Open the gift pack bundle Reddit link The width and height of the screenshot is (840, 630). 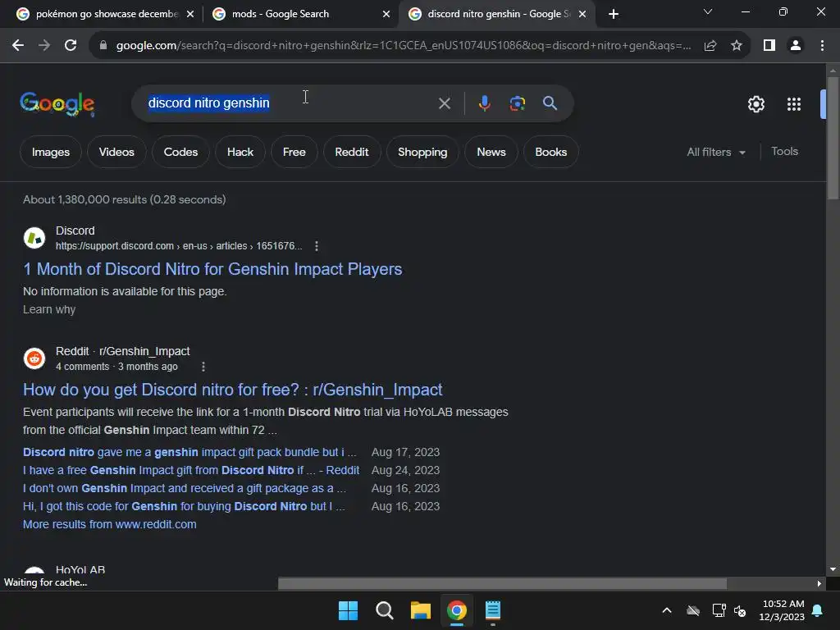[189, 452]
